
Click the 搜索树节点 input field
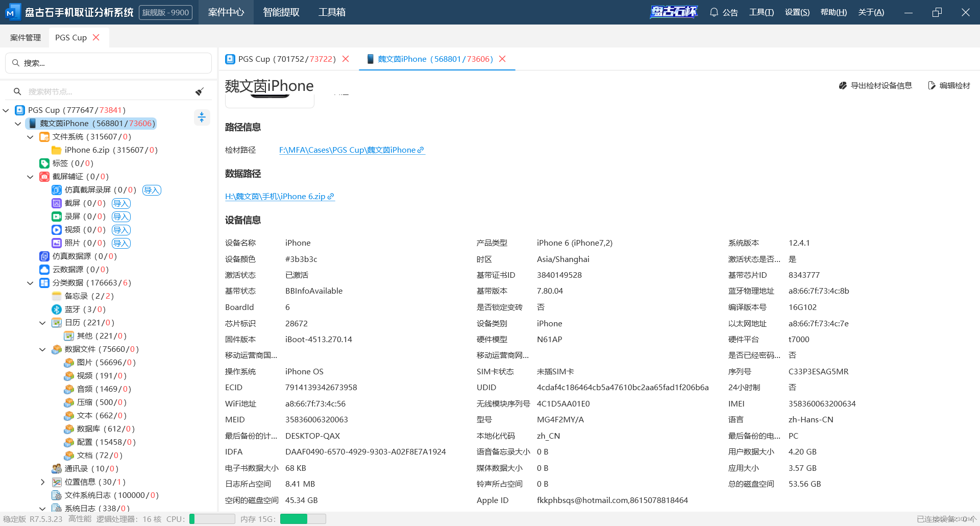pyautogui.click(x=107, y=91)
